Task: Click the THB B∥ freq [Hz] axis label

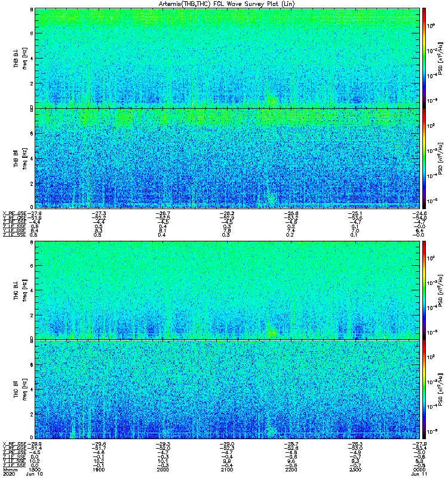Action: pyautogui.click(x=20, y=158)
